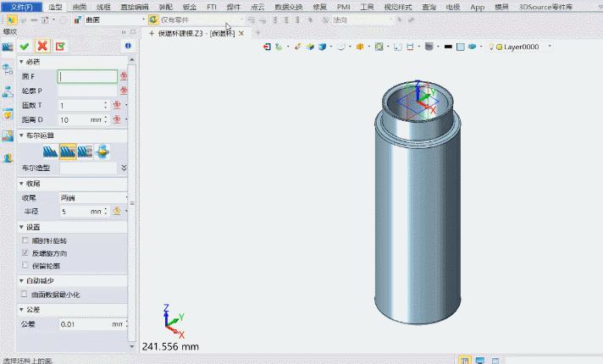603x364 pixels.
Task: Select the 保温杯建模.Z3 document tab
Action: pos(196,34)
